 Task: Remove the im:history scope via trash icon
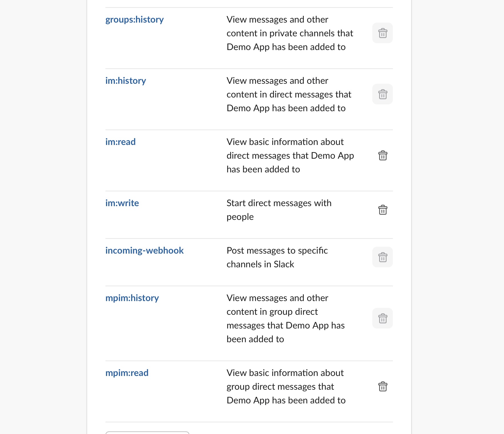[x=383, y=94]
